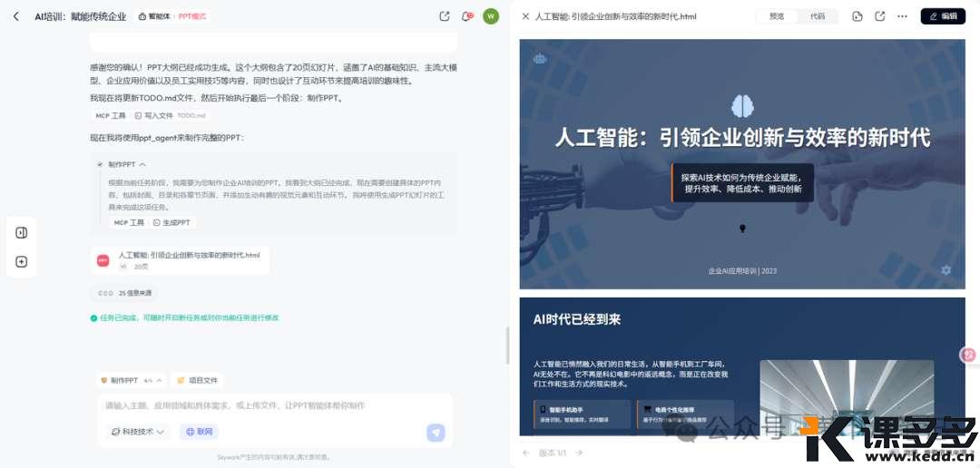Screen dimensions: 980x468
Task: Click the corridor image on second slide
Action: click(847, 397)
